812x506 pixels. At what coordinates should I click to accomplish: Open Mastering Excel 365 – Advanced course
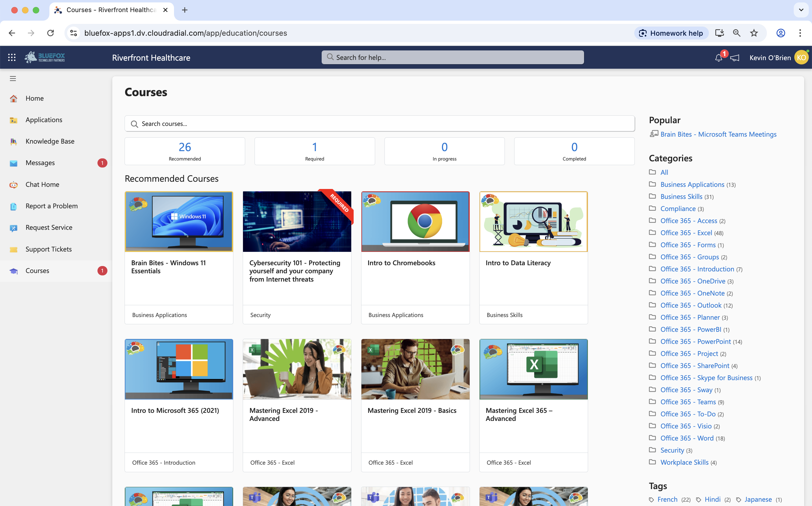(533, 406)
